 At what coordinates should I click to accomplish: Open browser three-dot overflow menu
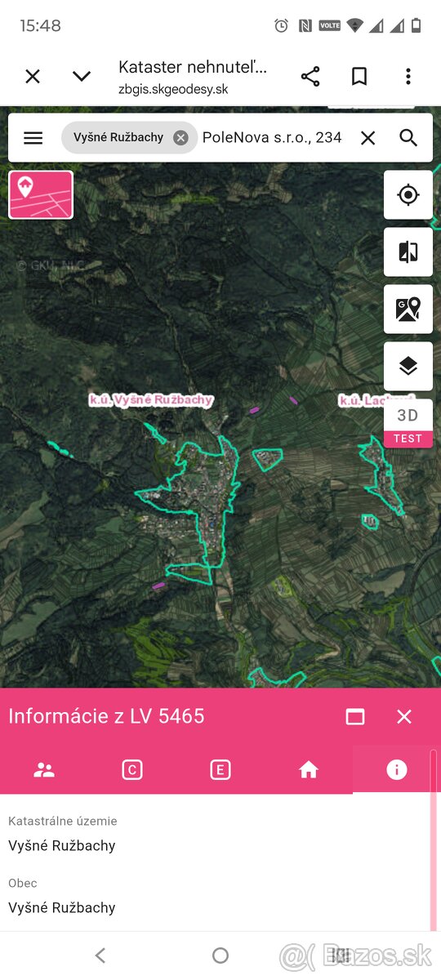click(408, 77)
